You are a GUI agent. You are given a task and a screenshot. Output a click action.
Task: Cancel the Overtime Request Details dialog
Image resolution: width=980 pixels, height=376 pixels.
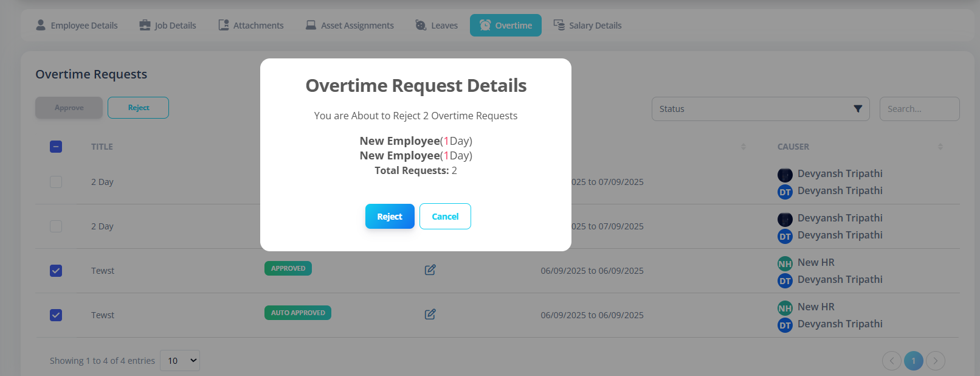point(445,217)
